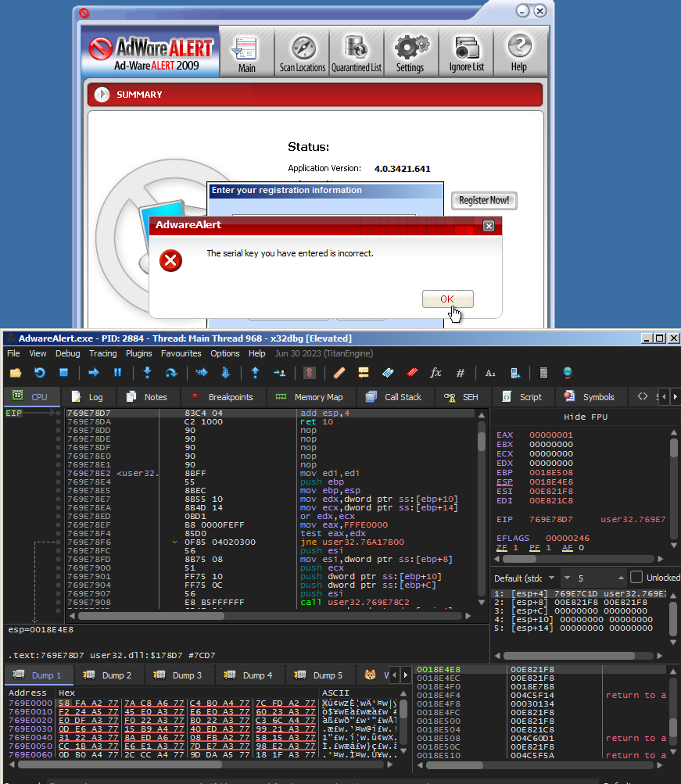Show labels via the blue tag icon

click(x=388, y=373)
